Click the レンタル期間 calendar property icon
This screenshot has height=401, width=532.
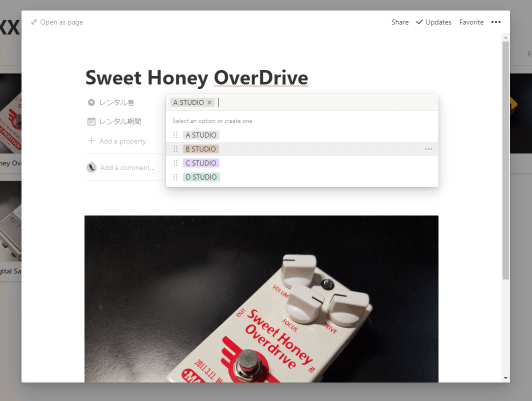point(91,121)
